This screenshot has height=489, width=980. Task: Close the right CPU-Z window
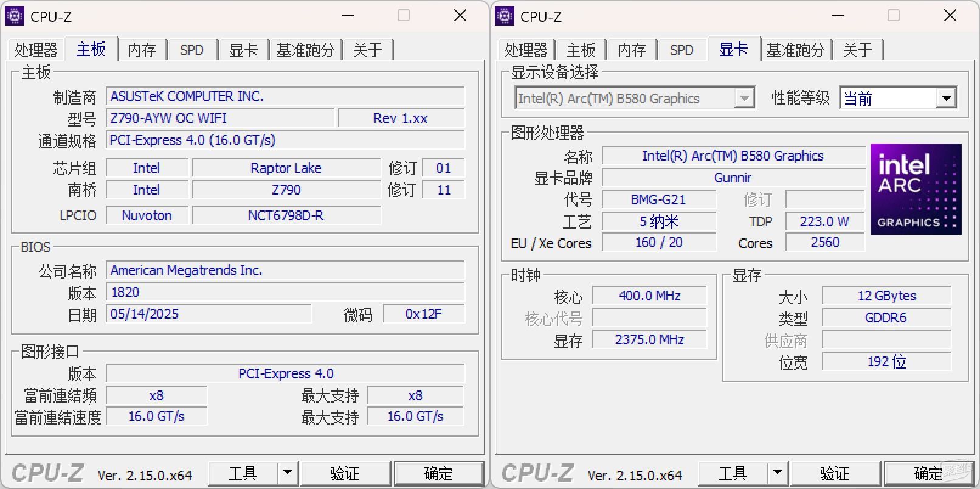pos(950,16)
